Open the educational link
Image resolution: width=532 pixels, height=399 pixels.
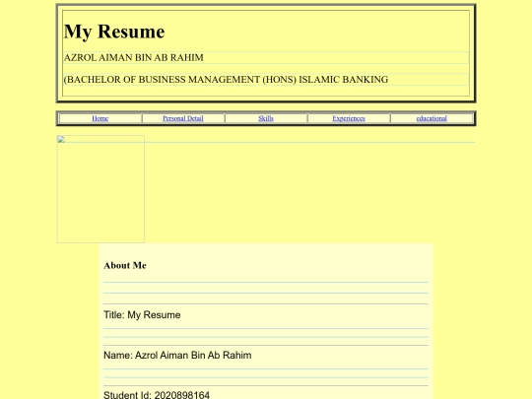click(432, 118)
